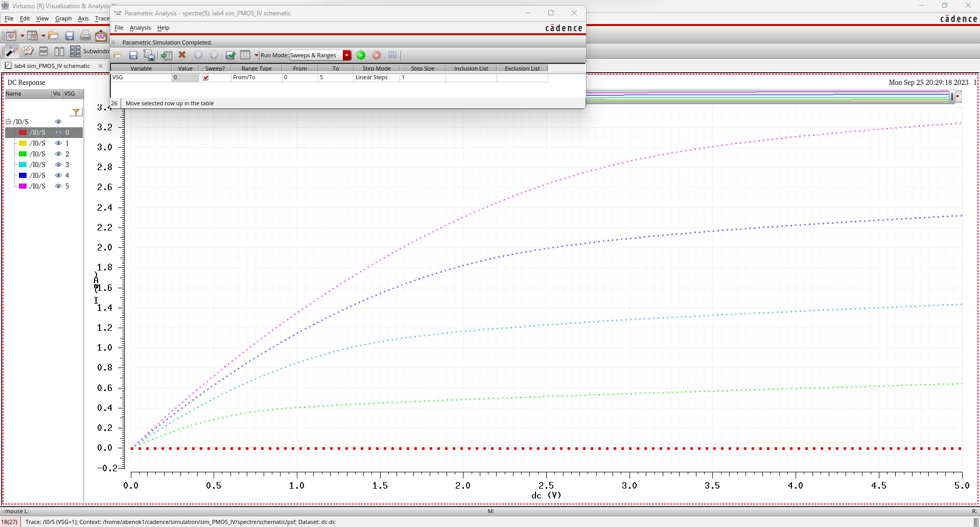Save parametric setup disk icon
Image resolution: width=980 pixels, height=527 pixels.
[133, 55]
